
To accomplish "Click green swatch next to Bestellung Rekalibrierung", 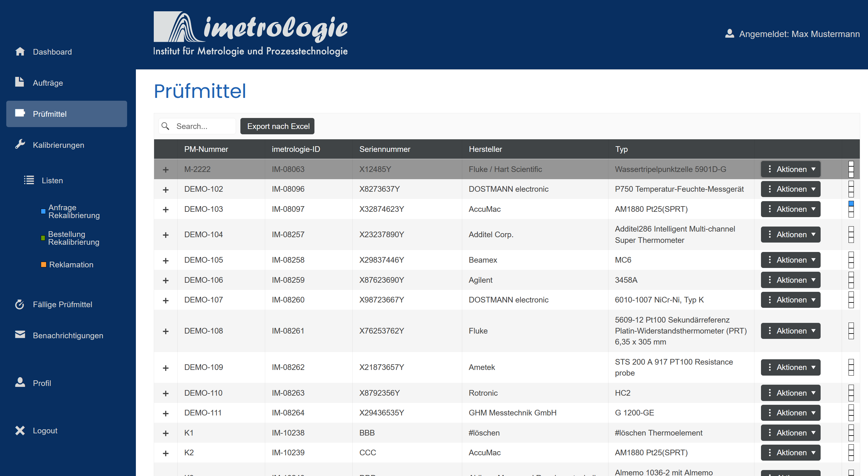I will [43, 238].
